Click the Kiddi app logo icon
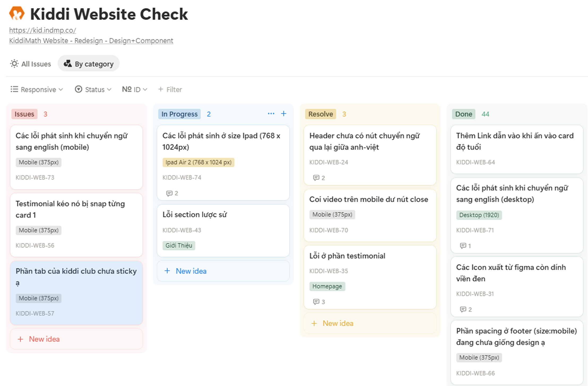The width and height of the screenshot is (588, 386). click(16, 14)
